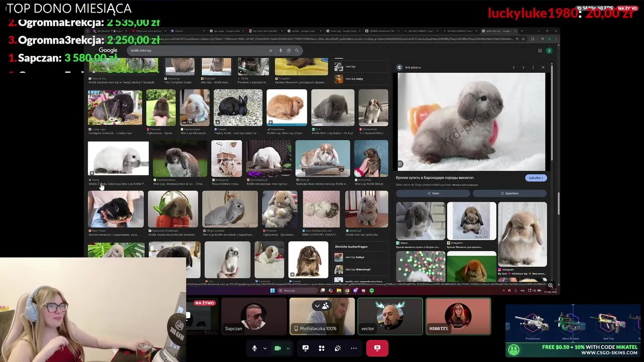
Task: Click the Aufrufen button
Action: tap(536, 178)
